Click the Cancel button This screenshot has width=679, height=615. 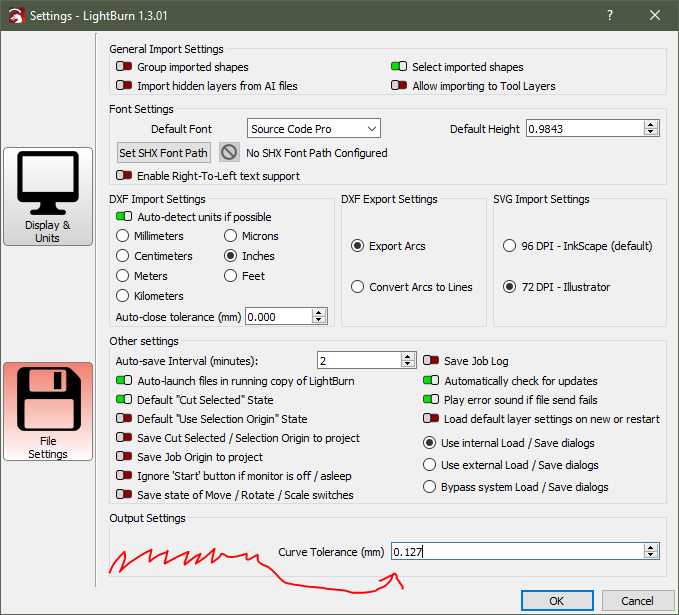(x=637, y=601)
